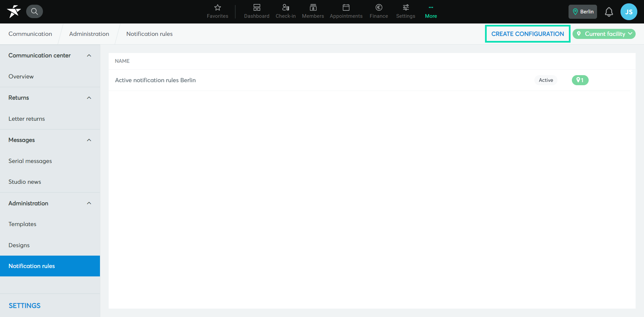Viewport: 644px width, 317px height.
Task: Open Overview in the sidebar
Action: pyautogui.click(x=50, y=76)
